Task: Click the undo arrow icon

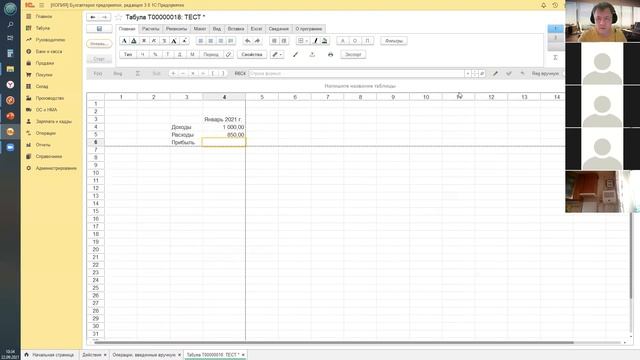Action: (247, 41)
